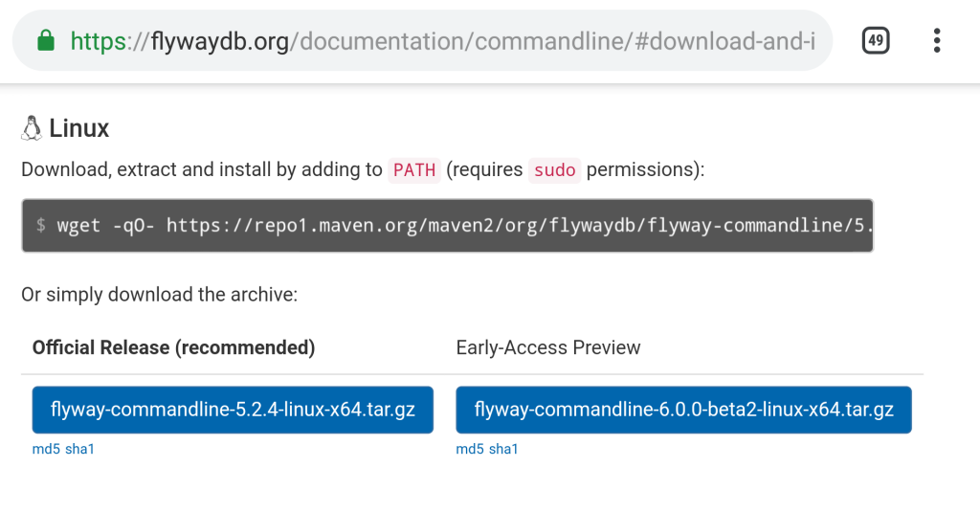Screen dimensions: 980x512
Task: Open sha1 link under Early-Access Preview
Action: (503, 449)
